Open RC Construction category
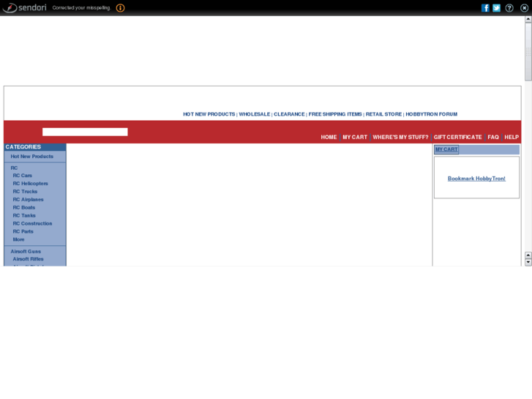The height and width of the screenshot is (399, 532). 33,223
